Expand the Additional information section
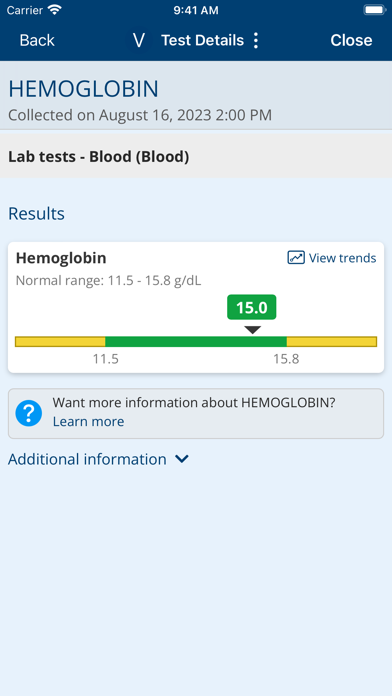The width and height of the screenshot is (392, 696). coord(99,459)
